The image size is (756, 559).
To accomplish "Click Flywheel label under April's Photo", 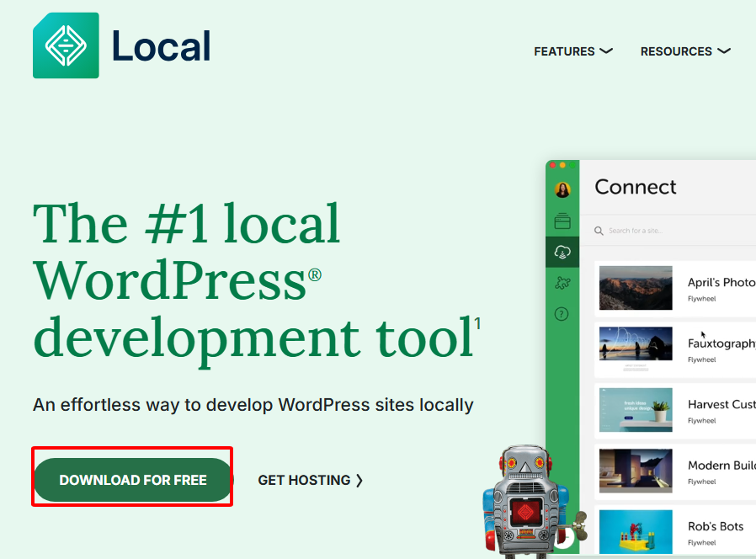I will pos(701,299).
